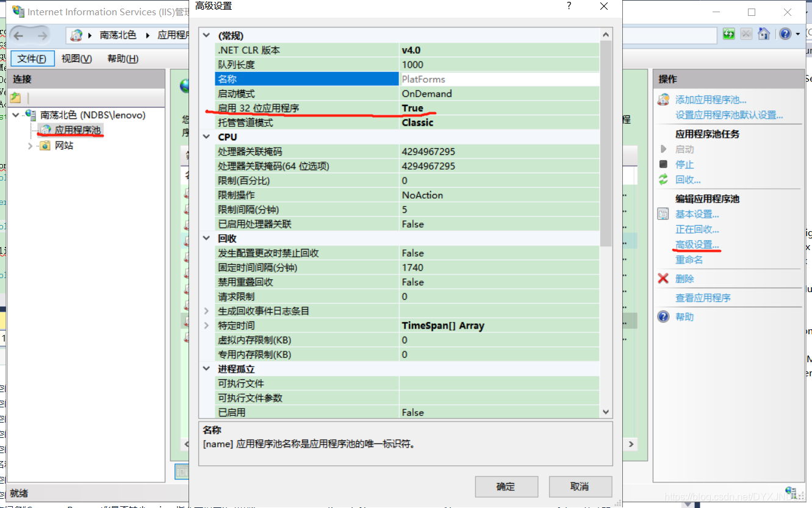Image resolution: width=812 pixels, height=508 pixels.
Task: Click the 网站 folder icon
Action: pyautogui.click(x=46, y=145)
